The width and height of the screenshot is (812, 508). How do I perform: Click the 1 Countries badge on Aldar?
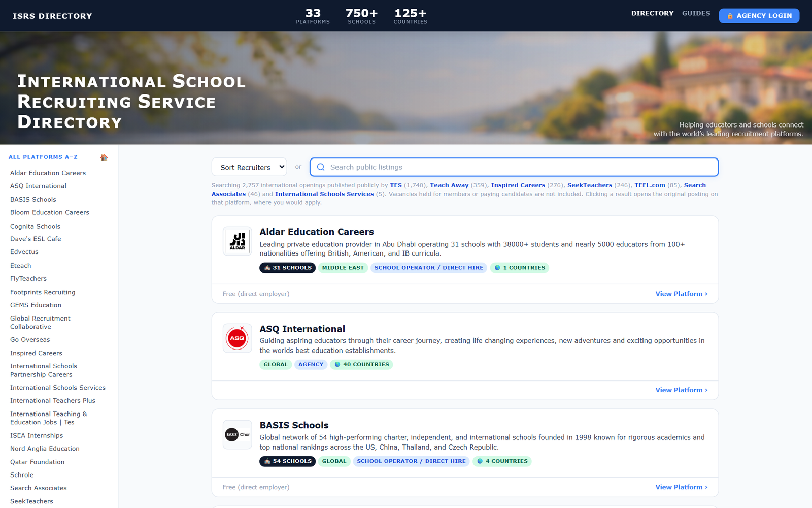(x=519, y=268)
